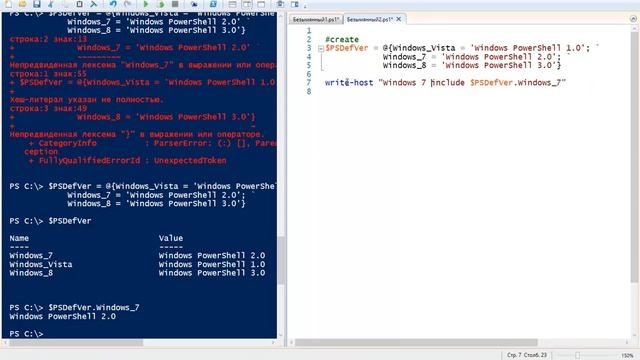This screenshot has height=360, width=640.
Task: Click line number 1 in the editor
Action: pyautogui.click(x=309, y=31)
